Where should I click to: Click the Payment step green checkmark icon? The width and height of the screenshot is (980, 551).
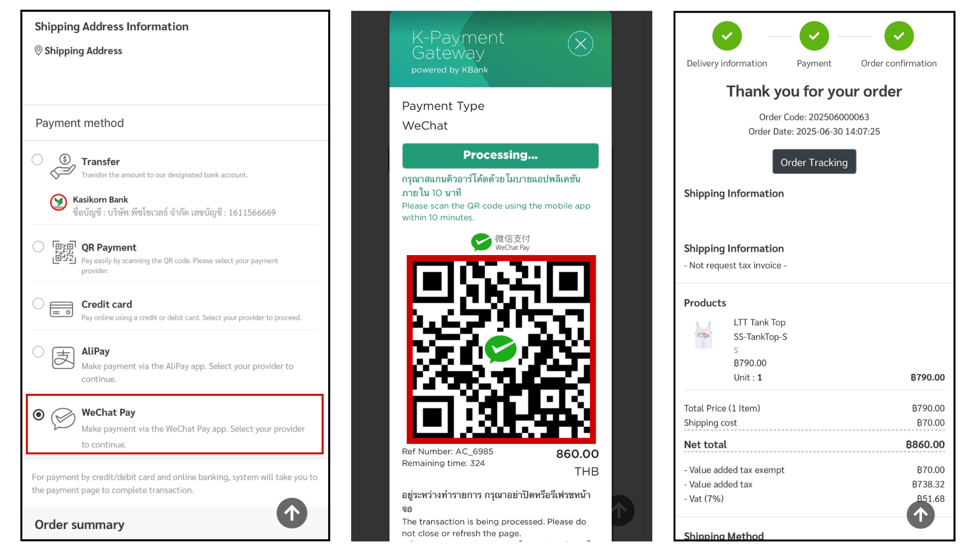click(814, 36)
